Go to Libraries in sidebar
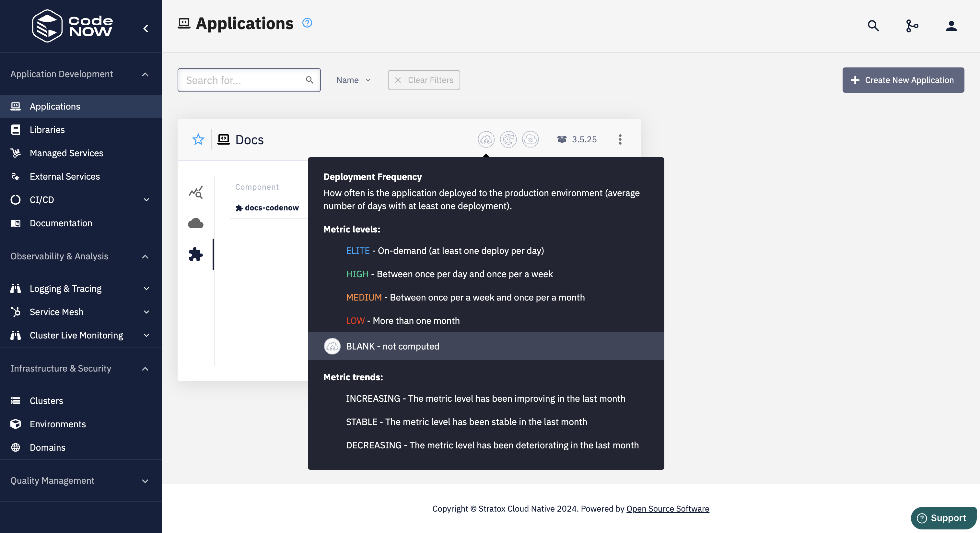This screenshot has width=980, height=533. point(47,130)
